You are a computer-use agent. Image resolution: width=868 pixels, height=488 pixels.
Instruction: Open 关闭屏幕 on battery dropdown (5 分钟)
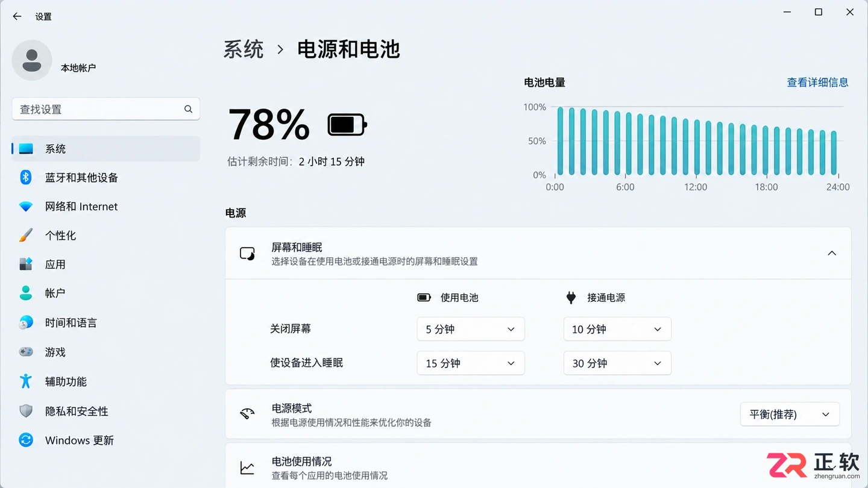(471, 329)
